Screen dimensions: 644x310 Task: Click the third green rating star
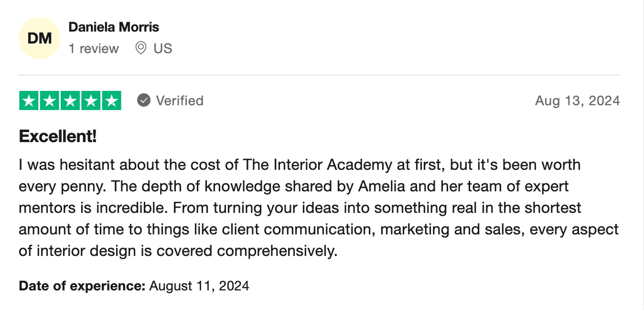point(70,100)
